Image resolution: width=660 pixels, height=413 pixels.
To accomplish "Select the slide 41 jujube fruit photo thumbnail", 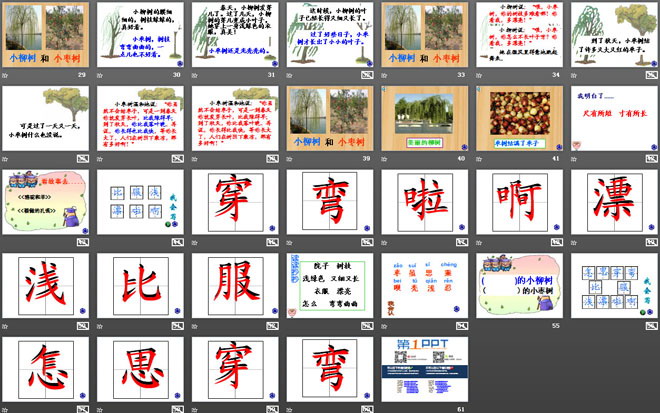I will pyautogui.click(x=519, y=118).
